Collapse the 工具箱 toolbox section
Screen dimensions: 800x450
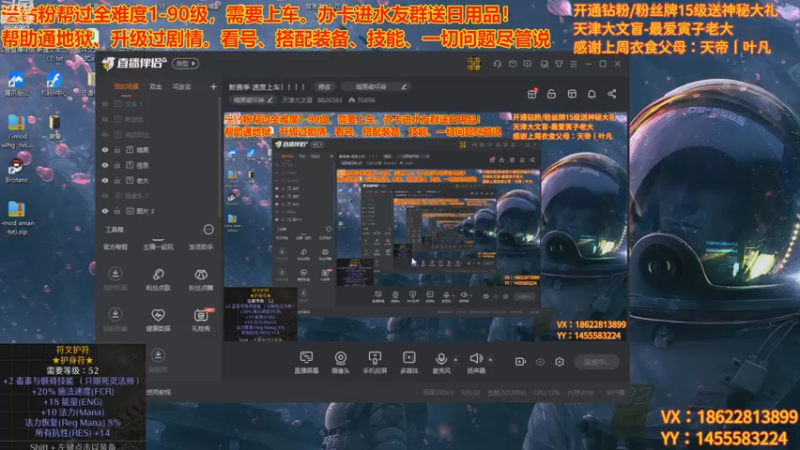click(208, 230)
